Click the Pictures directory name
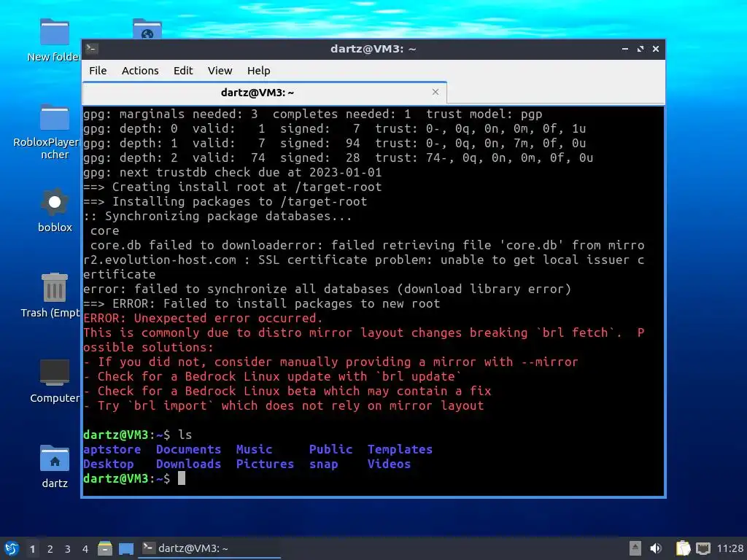747x560 pixels. pyautogui.click(x=266, y=464)
